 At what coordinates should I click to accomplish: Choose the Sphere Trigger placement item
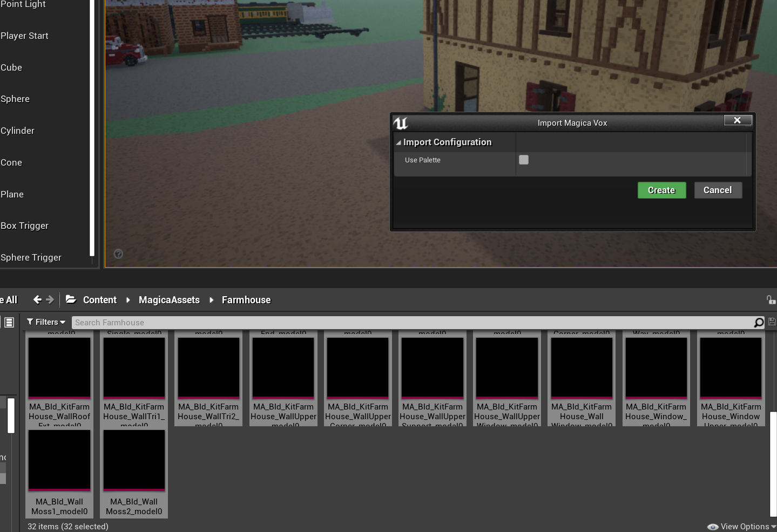coord(31,257)
